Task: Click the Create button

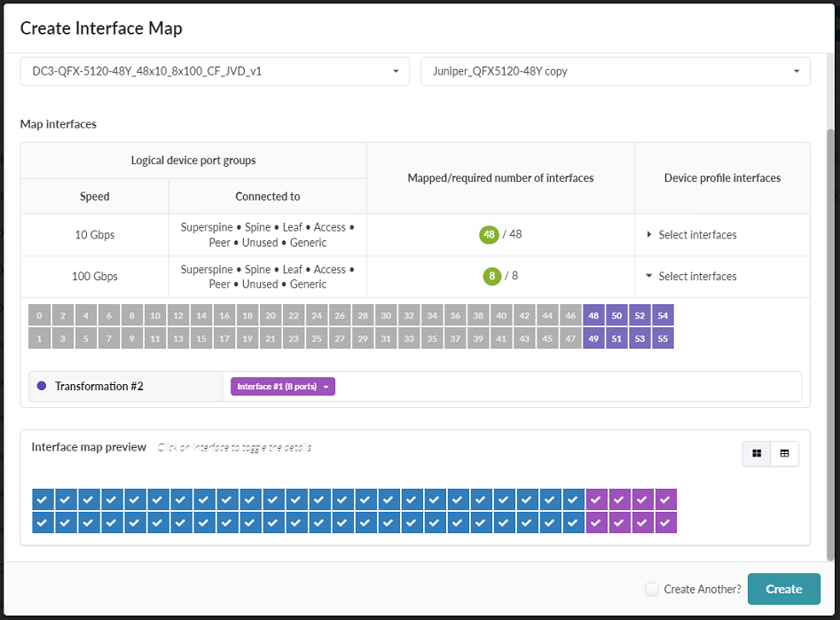Action: (x=783, y=589)
